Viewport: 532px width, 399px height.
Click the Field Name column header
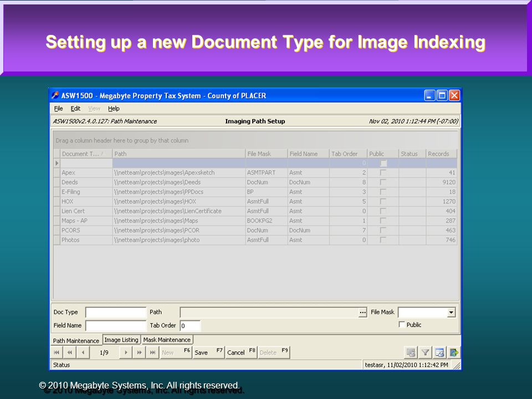coord(309,154)
